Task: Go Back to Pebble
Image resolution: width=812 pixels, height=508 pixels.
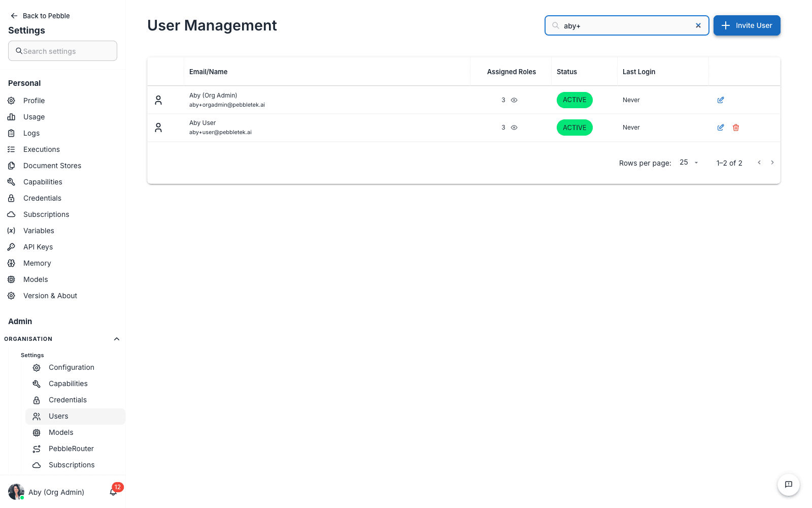Action: coord(40,16)
